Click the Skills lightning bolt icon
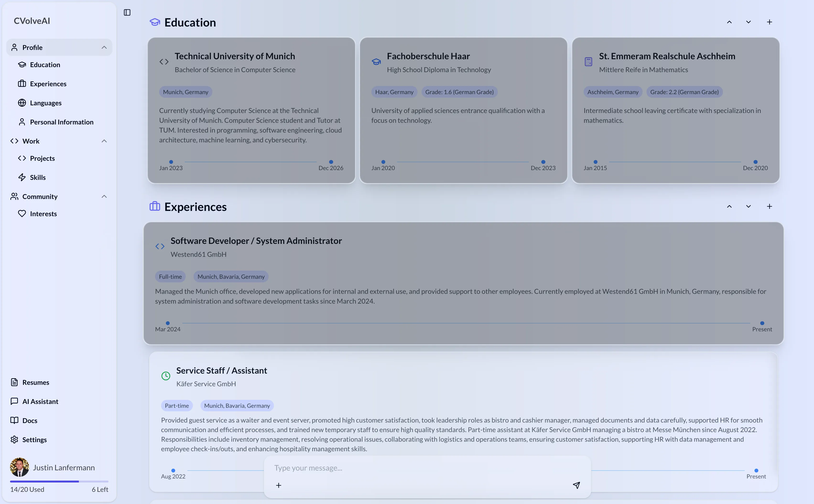The width and height of the screenshot is (814, 504). (x=22, y=177)
